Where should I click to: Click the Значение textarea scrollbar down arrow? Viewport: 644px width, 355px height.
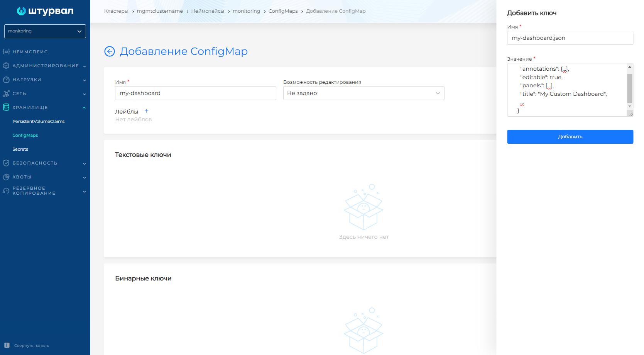pyautogui.click(x=630, y=106)
